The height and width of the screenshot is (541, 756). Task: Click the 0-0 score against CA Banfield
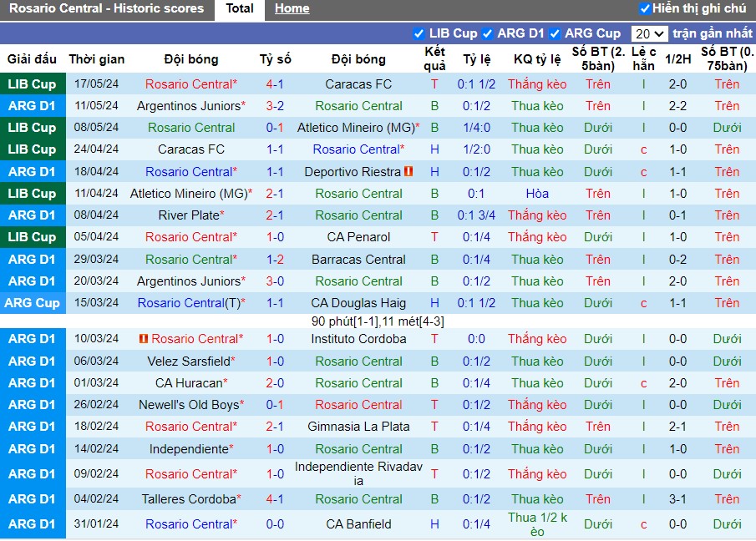tap(275, 524)
